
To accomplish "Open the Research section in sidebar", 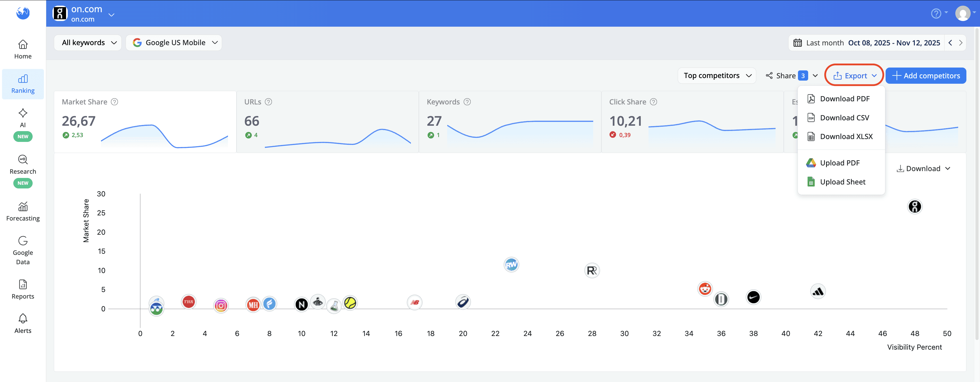I will [23, 171].
